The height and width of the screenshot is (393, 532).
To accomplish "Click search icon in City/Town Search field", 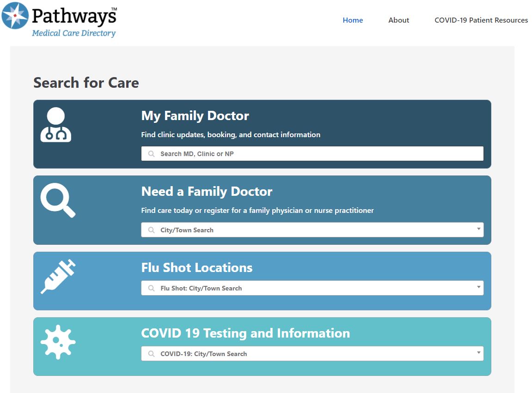I will click(151, 230).
